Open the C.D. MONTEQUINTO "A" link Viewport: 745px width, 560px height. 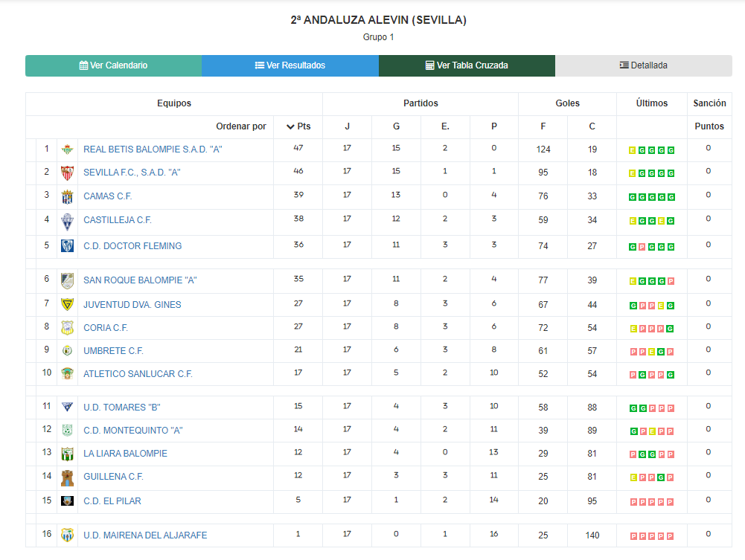[133, 431]
